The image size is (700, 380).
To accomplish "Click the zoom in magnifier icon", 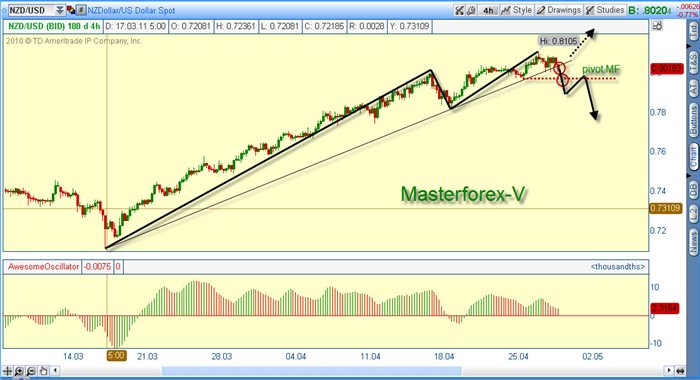I will click(20, 371).
